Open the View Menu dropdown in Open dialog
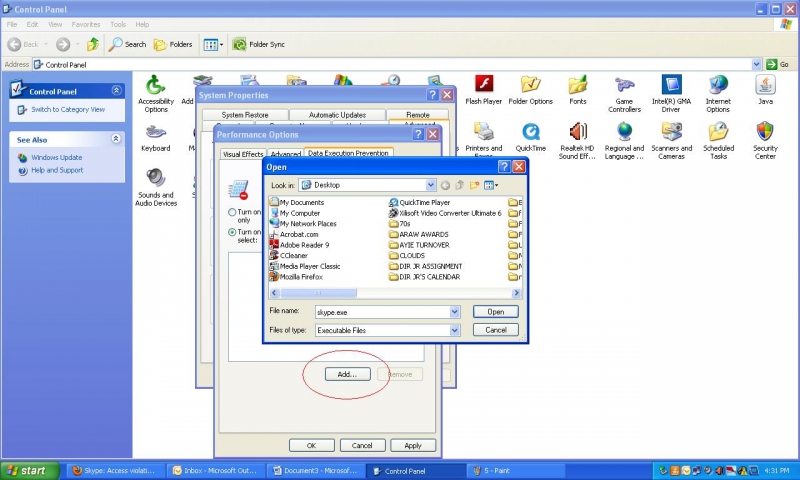Image resolution: width=800 pixels, height=480 pixels. pyautogui.click(x=491, y=185)
